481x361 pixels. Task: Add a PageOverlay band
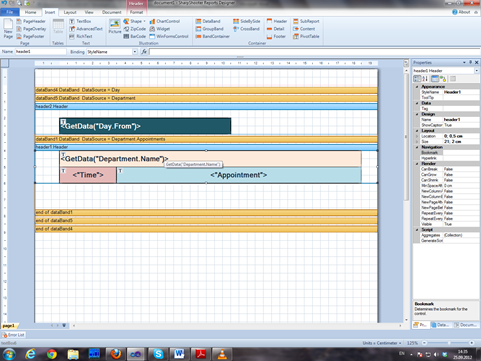(31, 29)
